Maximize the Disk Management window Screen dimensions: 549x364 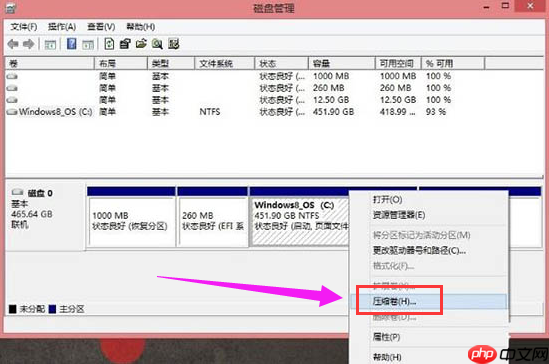[505, 6]
